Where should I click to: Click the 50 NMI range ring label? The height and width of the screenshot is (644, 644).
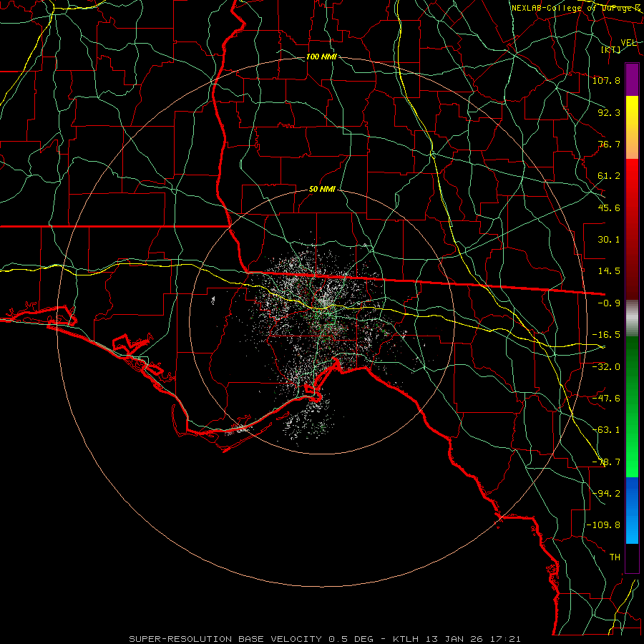click(322, 189)
